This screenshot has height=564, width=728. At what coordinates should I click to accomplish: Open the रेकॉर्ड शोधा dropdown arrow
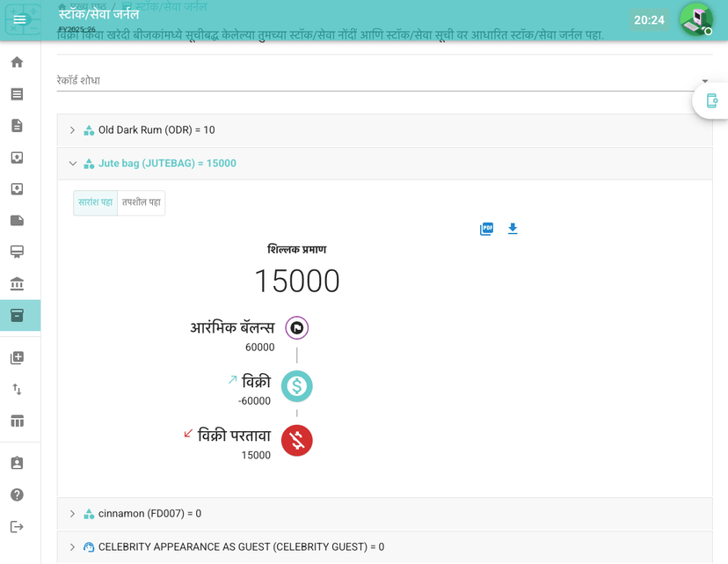point(704,81)
